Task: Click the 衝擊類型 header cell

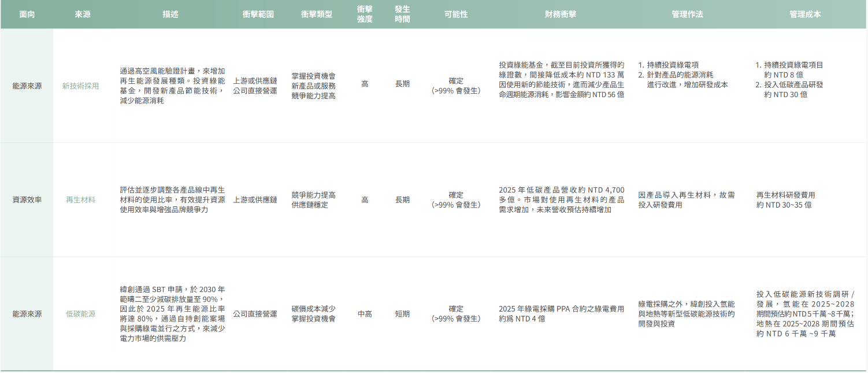Action: [317, 14]
